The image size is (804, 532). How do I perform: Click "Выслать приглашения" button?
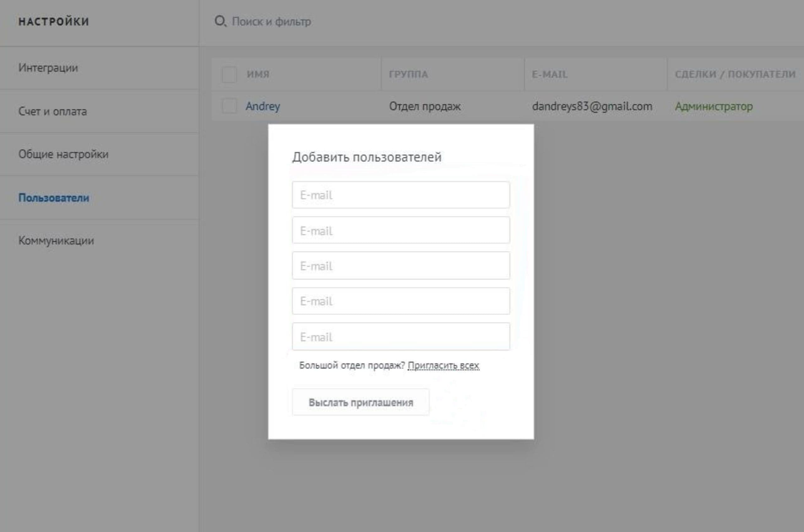(x=361, y=402)
